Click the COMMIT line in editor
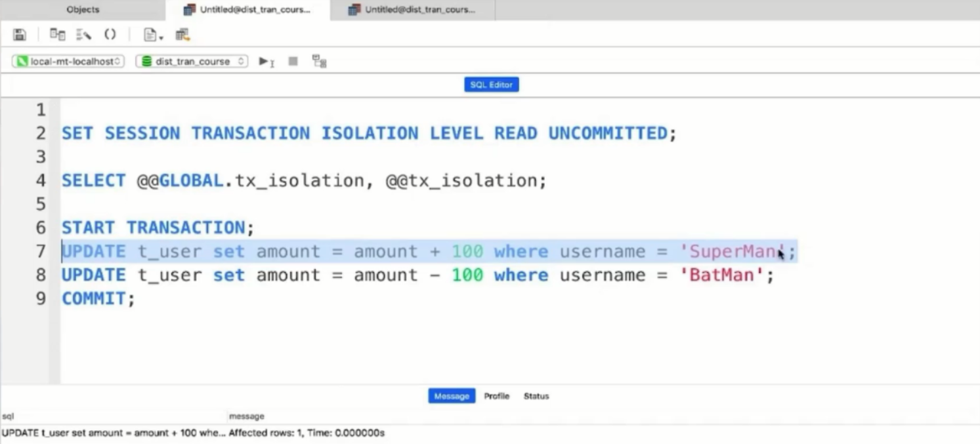This screenshot has width=980, height=444. pos(98,298)
